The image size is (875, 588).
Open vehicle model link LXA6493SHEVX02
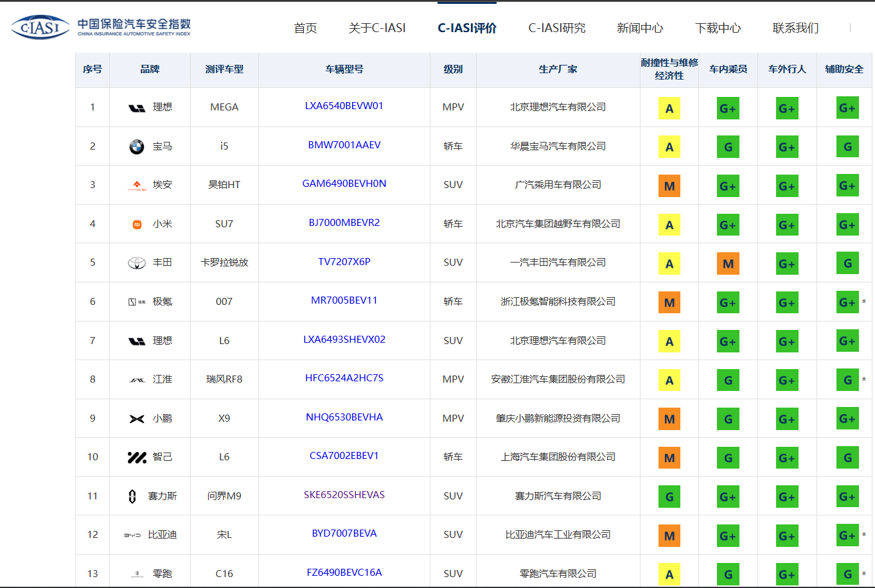pyautogui.click(x=344, y=340)
